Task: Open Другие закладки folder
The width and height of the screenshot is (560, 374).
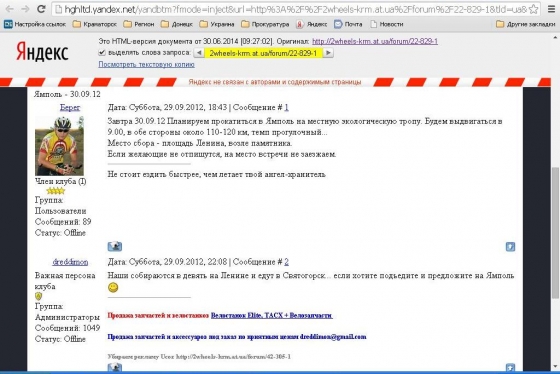Action: (x=525, y=24)
